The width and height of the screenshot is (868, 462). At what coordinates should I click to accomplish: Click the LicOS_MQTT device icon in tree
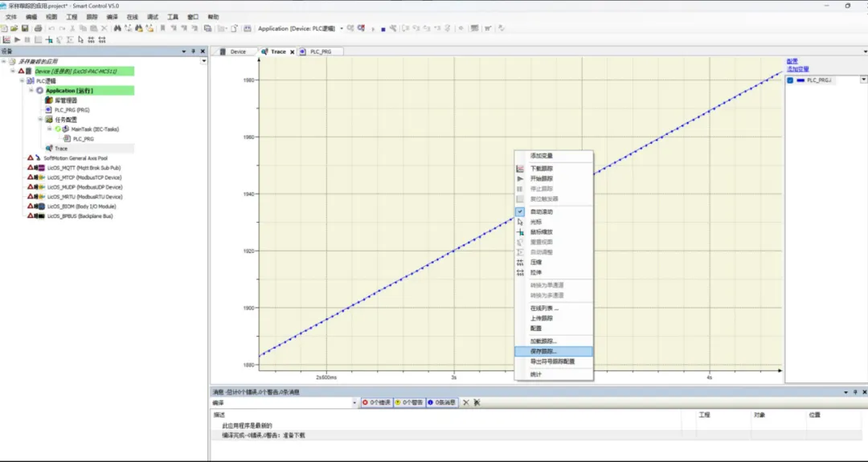tap(40, 168)
